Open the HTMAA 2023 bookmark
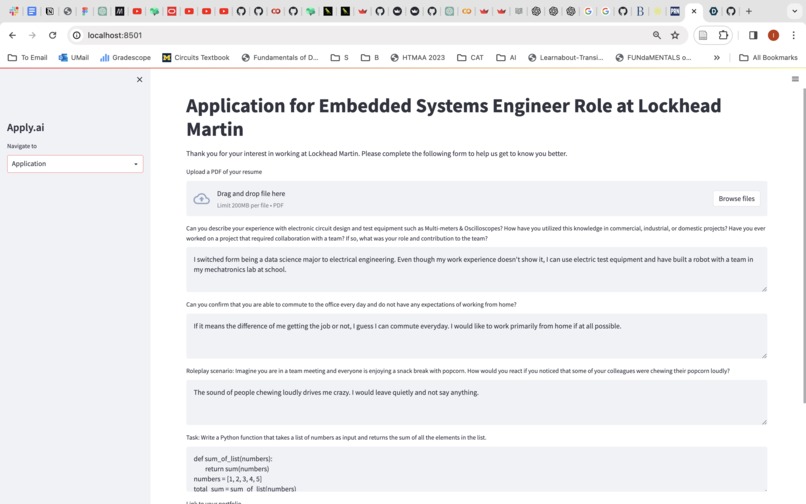The height and width of the screenshot is (504, 806). (417, 58)
